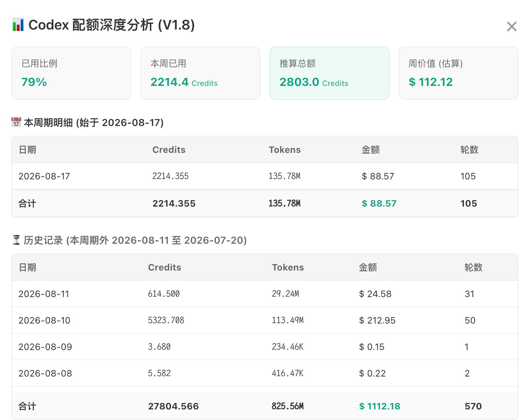Click the title Codex 配额深度分析 (V1.8)
The width and height of the screenshot is (520, 420).
coord(112,25)
